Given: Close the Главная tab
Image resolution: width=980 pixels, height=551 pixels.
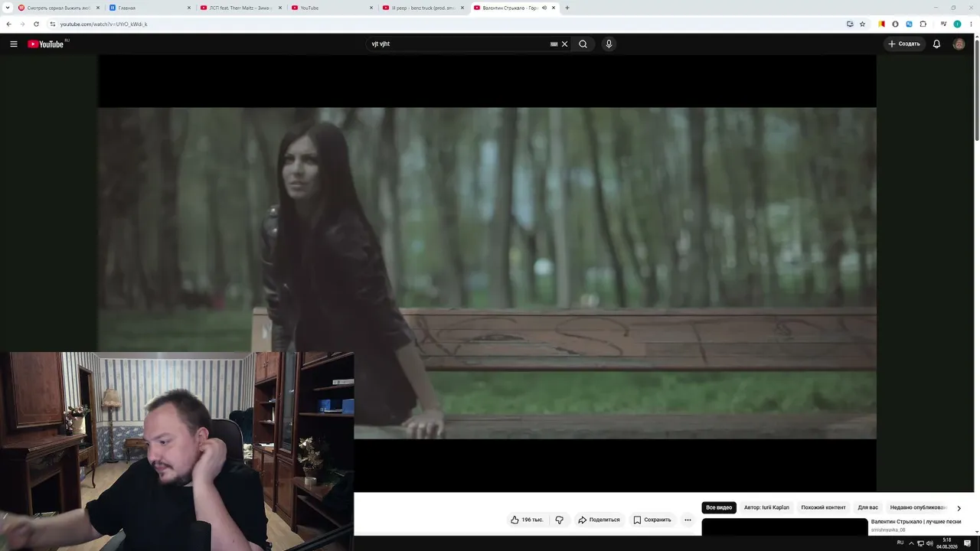Looking at the screenshot, I should tap(189, 8).
